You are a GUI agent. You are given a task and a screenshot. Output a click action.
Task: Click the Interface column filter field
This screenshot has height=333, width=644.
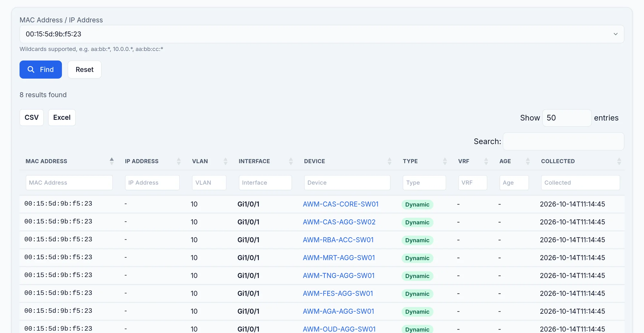coord(265,183)
